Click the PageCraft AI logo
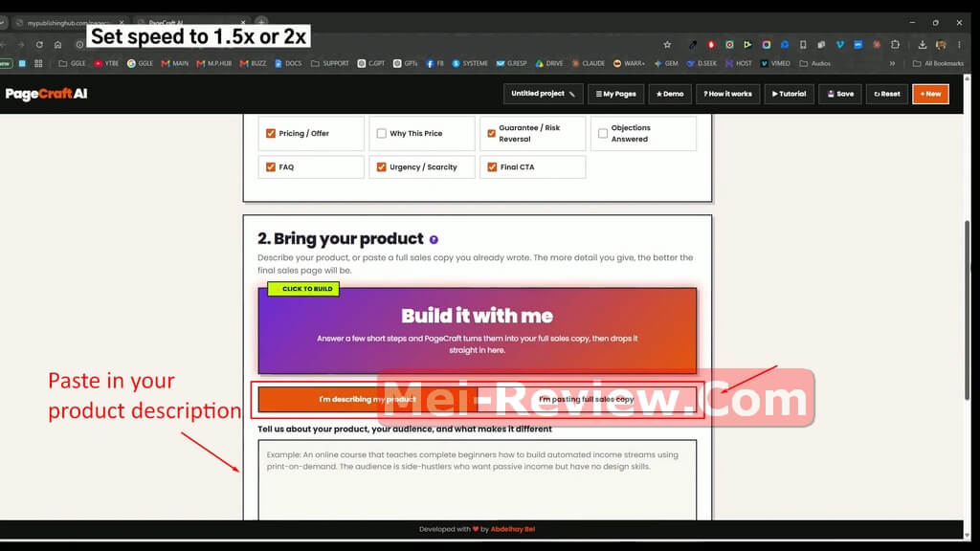 [x=46, y=94]
